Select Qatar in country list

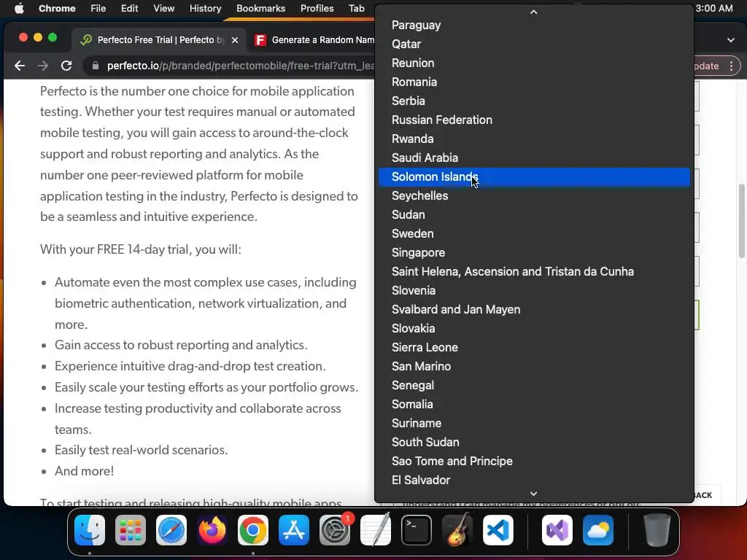coord(534,44)
